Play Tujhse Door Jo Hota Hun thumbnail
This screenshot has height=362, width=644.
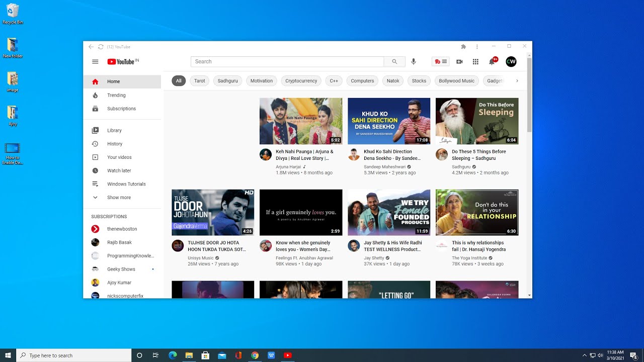click(213, 213)
